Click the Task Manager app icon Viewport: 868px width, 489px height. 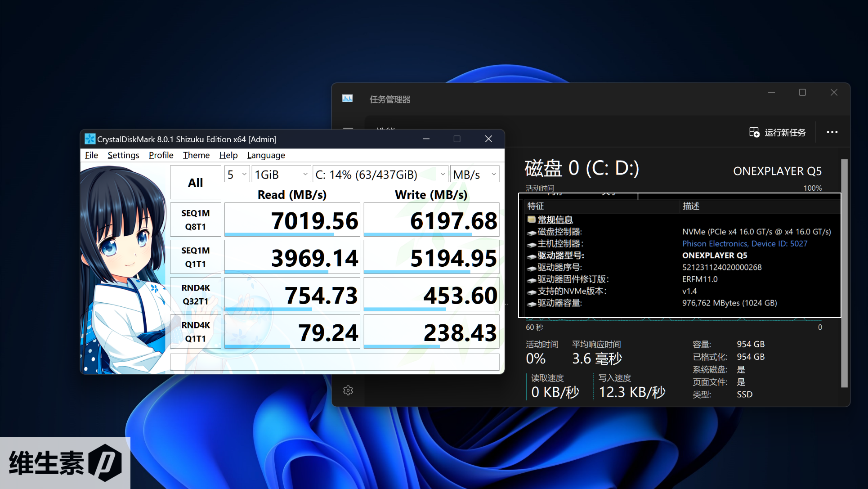point(347,99)
